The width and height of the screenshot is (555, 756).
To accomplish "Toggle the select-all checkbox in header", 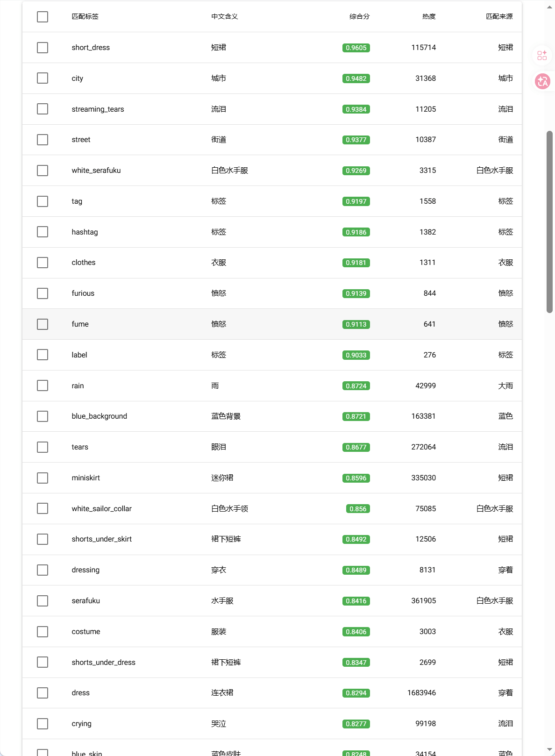I will [43, 17].
